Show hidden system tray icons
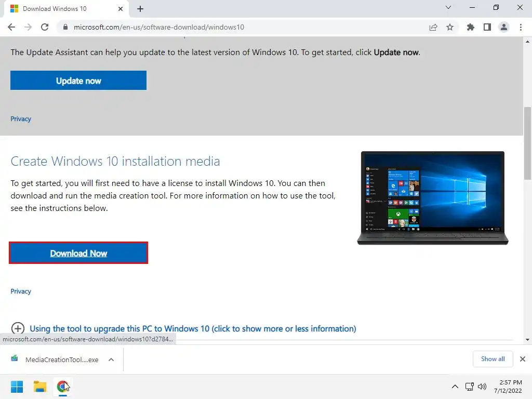The width and height of the screenshot is (532, 399). tap(455, 387)
